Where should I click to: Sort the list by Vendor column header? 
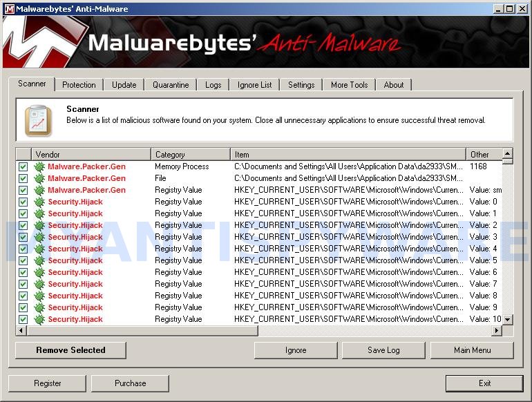91,154
